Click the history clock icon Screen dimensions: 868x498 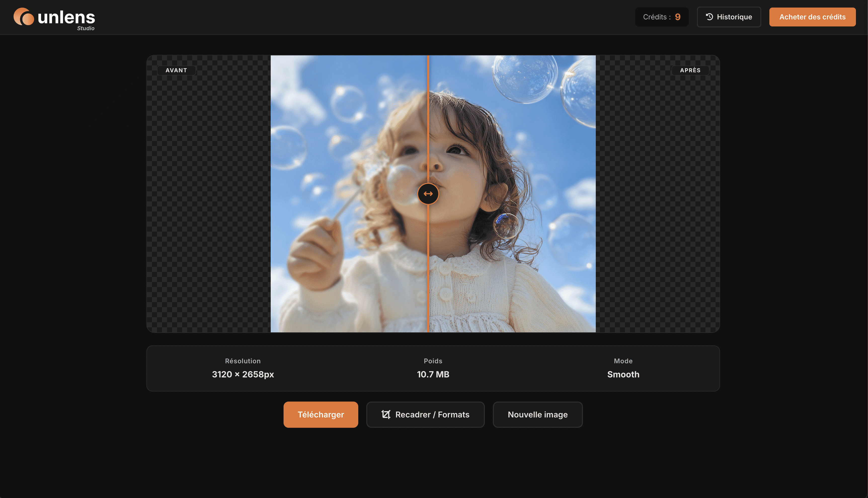point(709,17)
